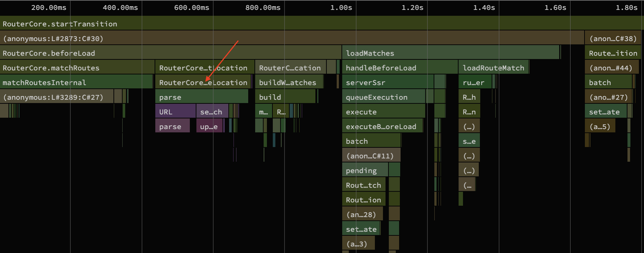The width and height of the screenshot is (644, 253).
Task: Click the 1.20s timeline marker
Action: 412,8
